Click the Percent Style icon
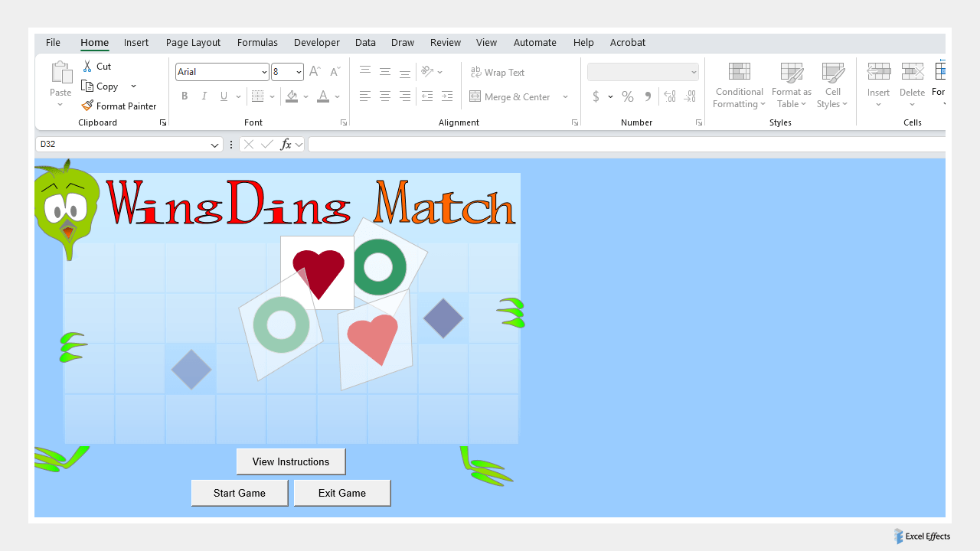 tap(628, 96)
